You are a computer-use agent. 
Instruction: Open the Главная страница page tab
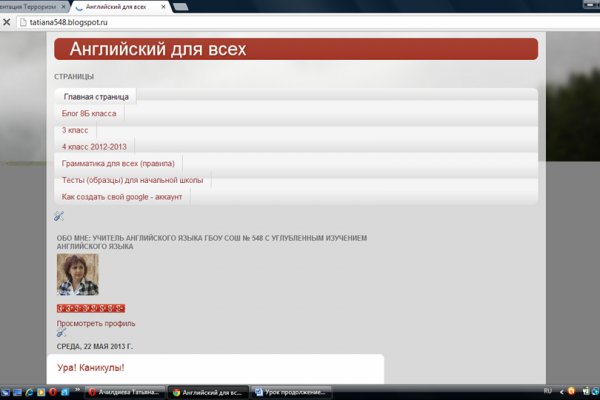[x=96, y=97]
